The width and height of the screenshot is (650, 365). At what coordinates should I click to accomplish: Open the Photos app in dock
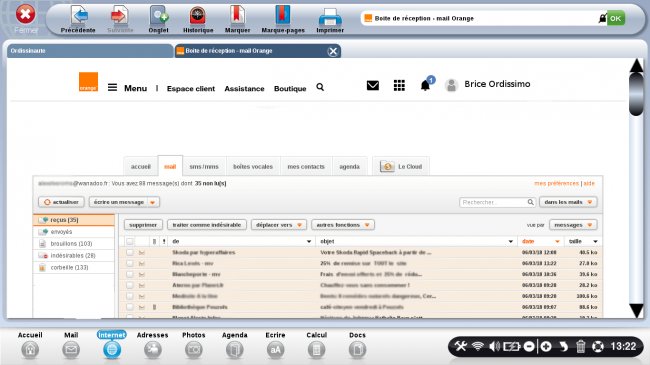(194, 345)
